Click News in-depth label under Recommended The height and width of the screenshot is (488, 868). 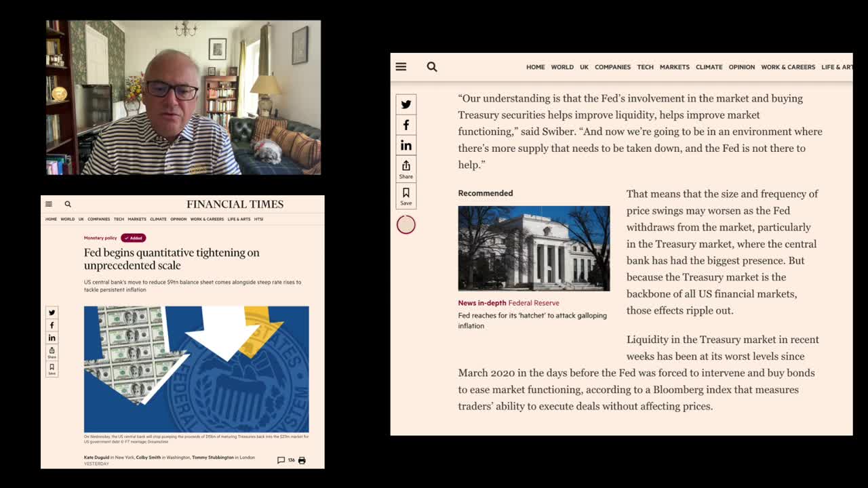click(482, 303)
